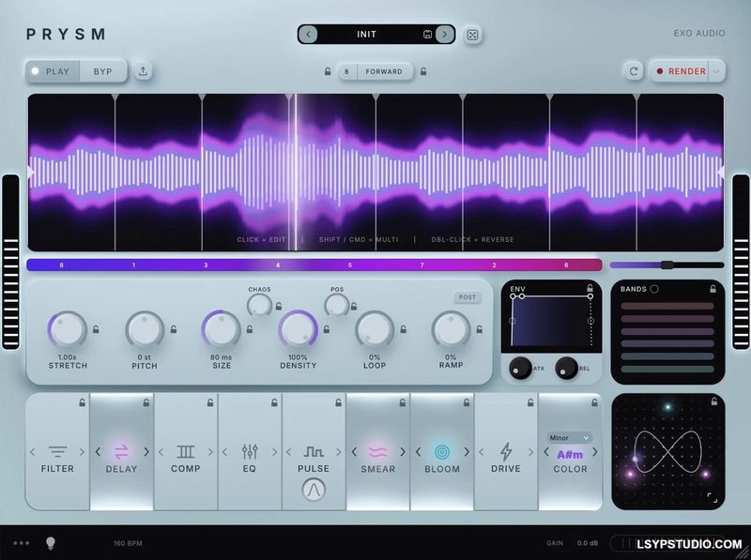The image size is (751, 560).
Task: Click the randomize dice icon
Action: (472, 35)
